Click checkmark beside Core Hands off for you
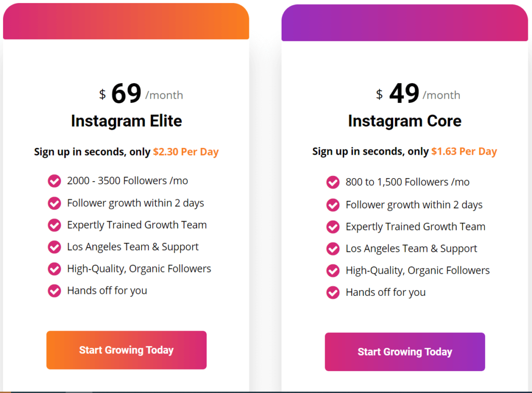This screenshot has width=532, height=393. (x=333, y=293)
